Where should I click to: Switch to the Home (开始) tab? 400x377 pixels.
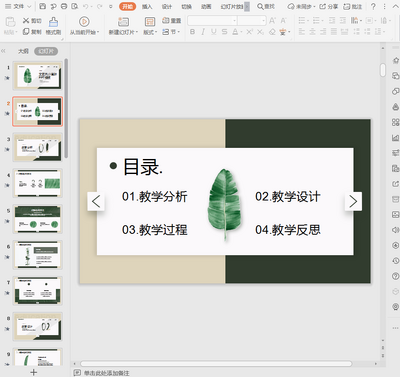[x=127, y=6]
